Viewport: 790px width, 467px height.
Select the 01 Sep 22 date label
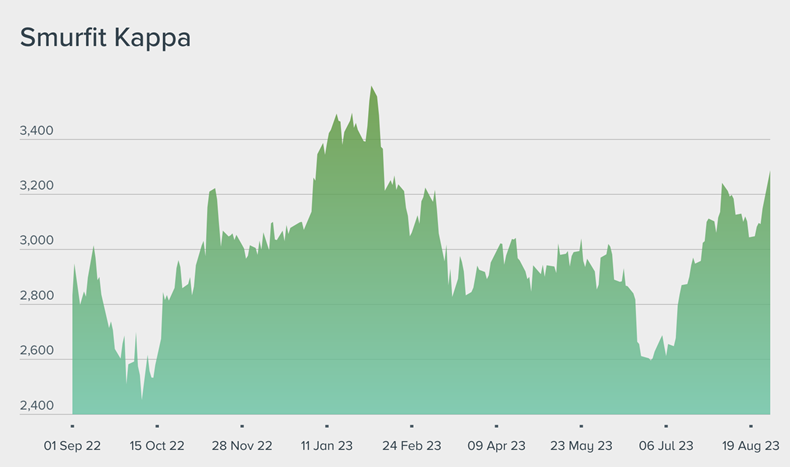click(72, 445)
